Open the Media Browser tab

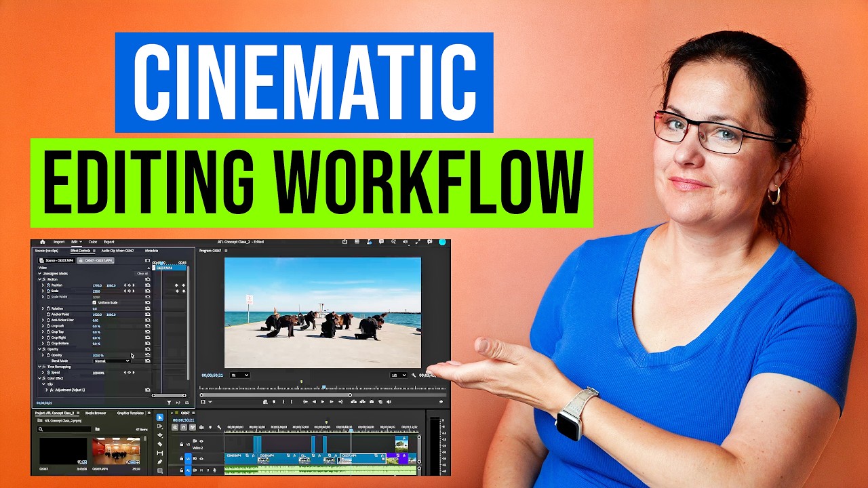coord(96,413)
